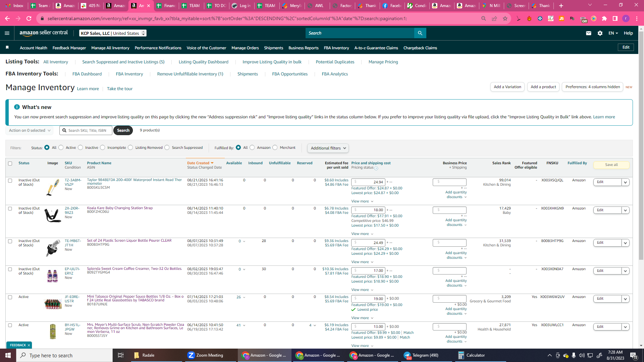Open Manage Orders in navigation bar
The height and width of the screenshot is (362, 644).
coord(245,48)
